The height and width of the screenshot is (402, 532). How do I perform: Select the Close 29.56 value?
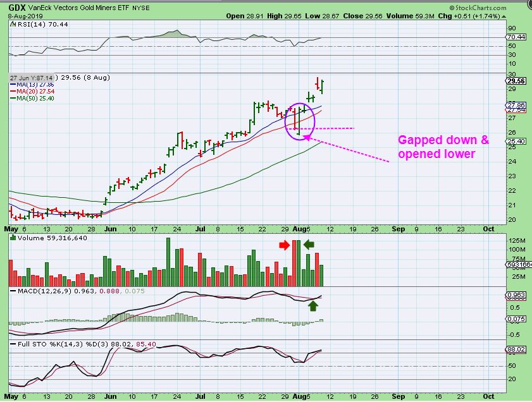(x=363, y=16)
